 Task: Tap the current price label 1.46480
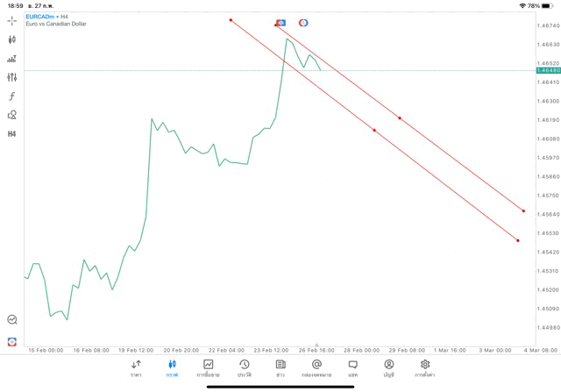coord(547,70)
